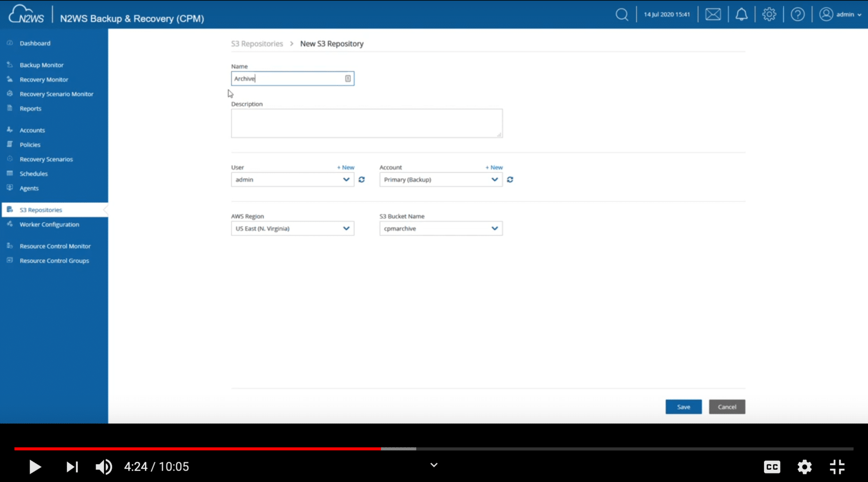Image resolution: width=868 pixels, height=482 pixels.
Task: Open the search magnifier icon
Action: click(x=622, y=14)
